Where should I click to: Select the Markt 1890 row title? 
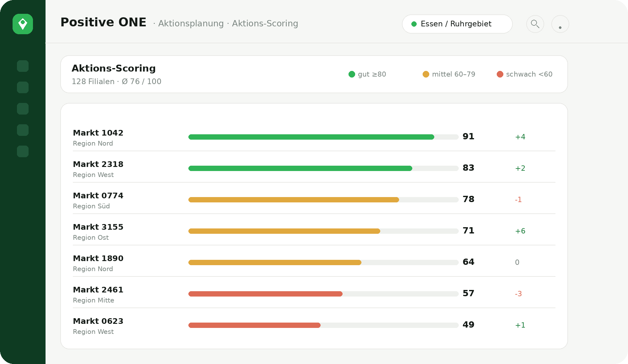point(98,258)
